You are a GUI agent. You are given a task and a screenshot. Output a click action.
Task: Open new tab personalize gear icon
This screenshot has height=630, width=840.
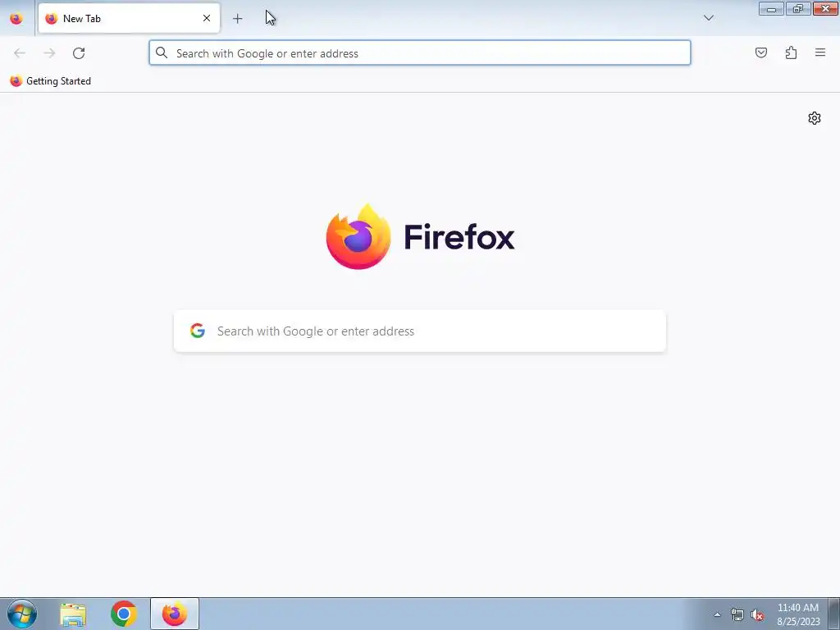815,118
